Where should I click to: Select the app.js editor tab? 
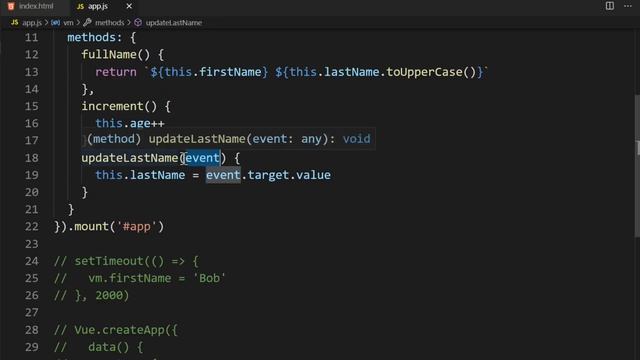coord(98,6)
